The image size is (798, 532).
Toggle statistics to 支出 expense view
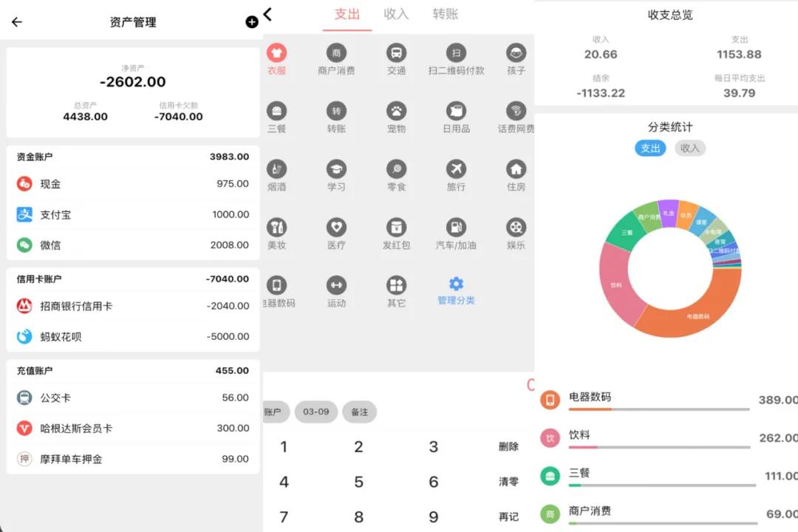[650, 149]
